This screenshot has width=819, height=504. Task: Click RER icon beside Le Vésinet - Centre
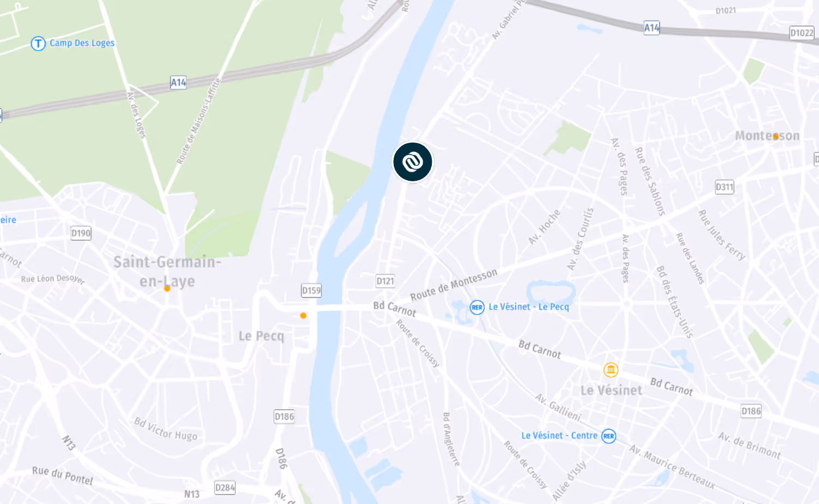(x=609, y=436)
